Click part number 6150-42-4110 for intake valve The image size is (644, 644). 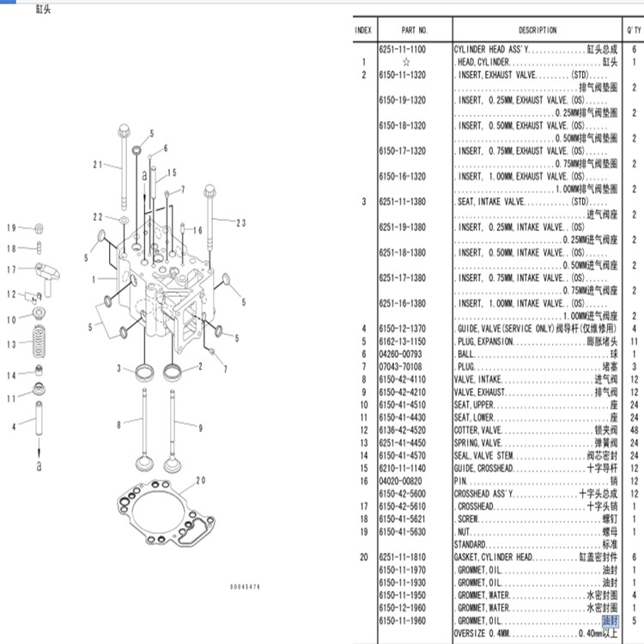[x=403, y=380]
